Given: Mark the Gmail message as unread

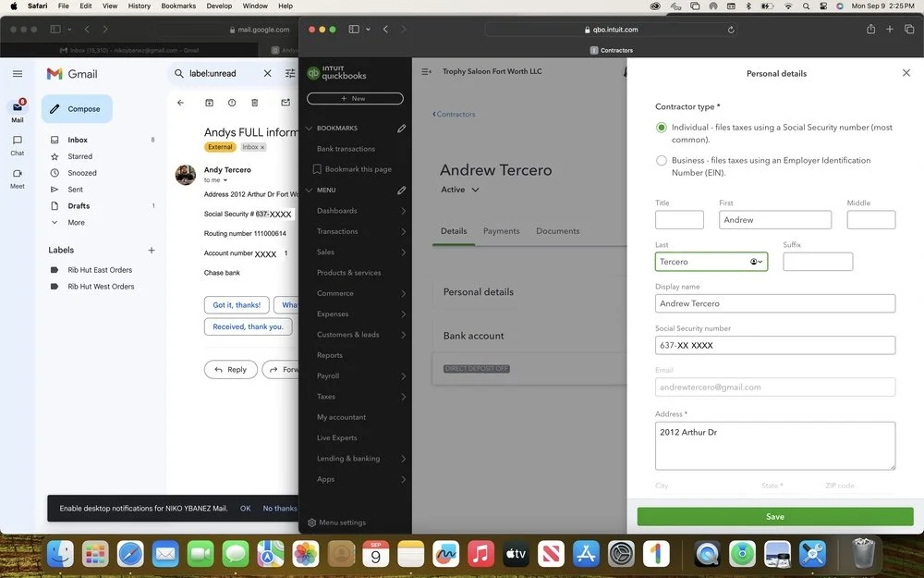Looking at the screenshot, I should tap(286, 103).
